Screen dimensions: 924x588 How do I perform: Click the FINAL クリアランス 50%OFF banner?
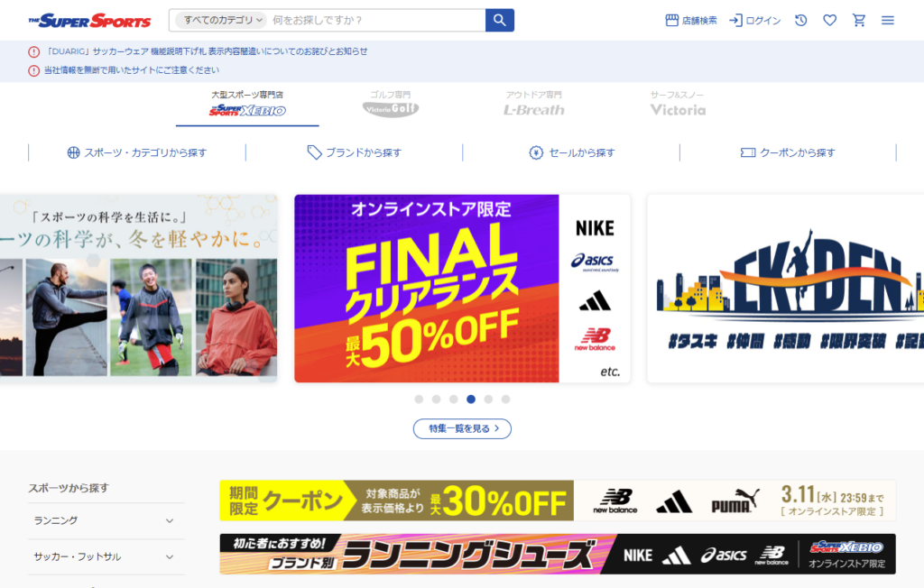pos(462,289)
